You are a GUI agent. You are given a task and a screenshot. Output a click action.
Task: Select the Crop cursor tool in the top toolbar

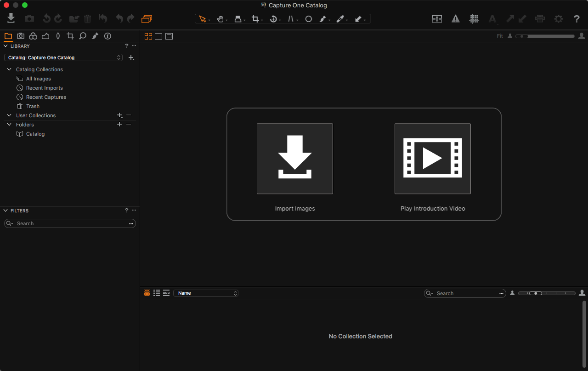pos(256,19)
